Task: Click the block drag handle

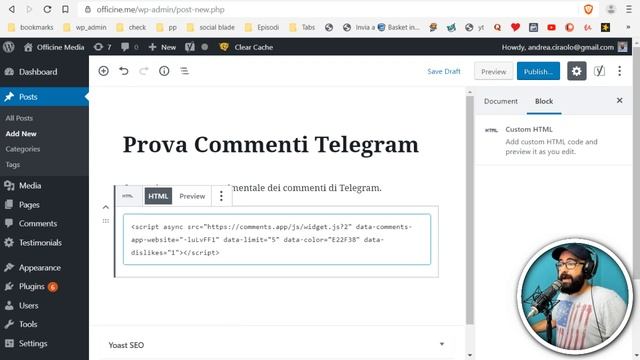Action: pos(106,221)
